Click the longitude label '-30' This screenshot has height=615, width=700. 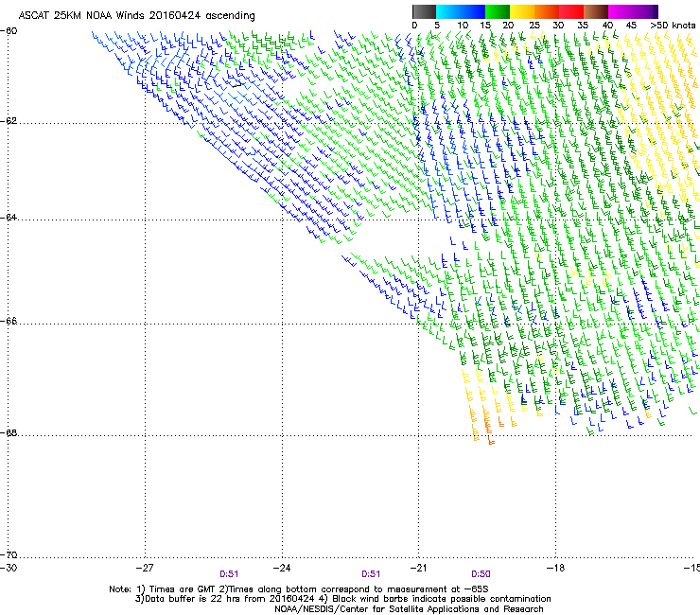tap(9, 568)
